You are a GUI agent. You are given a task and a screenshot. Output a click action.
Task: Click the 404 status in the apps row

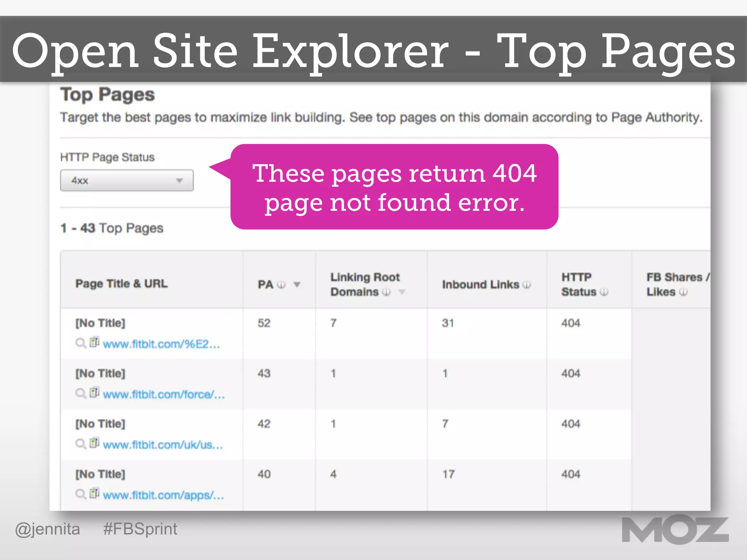571,474
